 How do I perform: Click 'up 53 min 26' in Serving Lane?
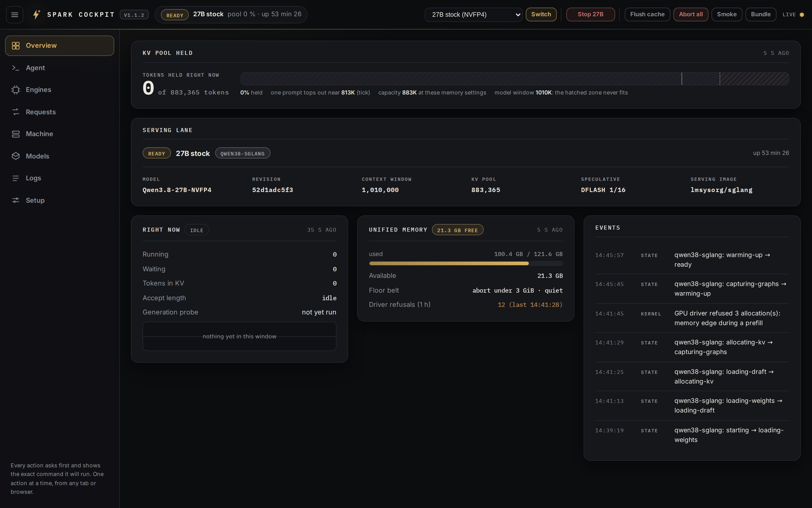[x=771, y=153]
